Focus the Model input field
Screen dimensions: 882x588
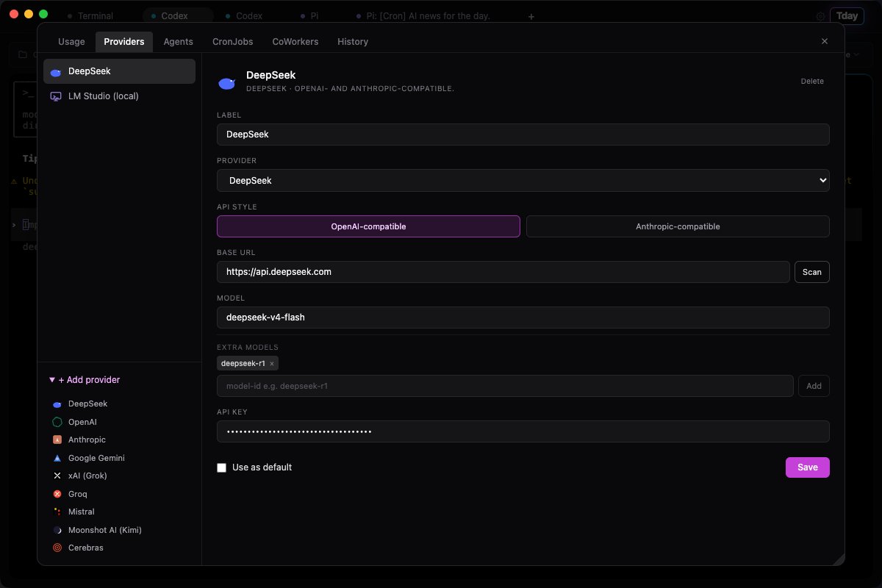coord(523,318)
